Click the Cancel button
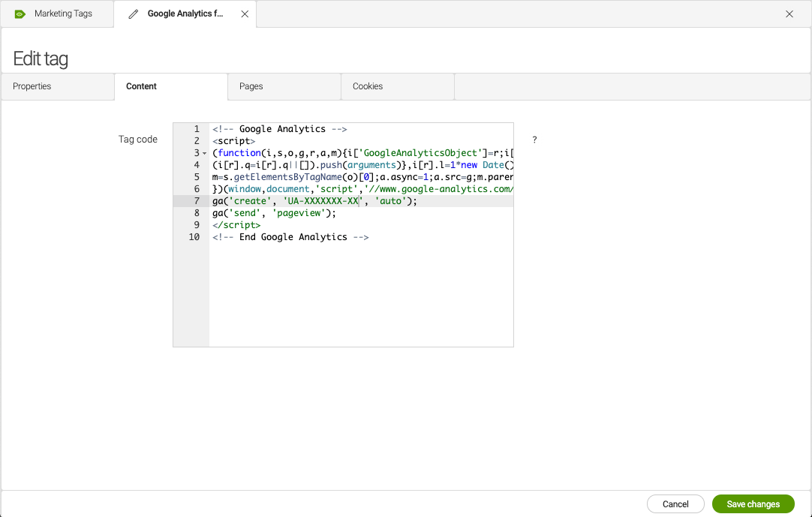Viewport: 812px width, 517px height. pyautogui.click(x=675, y=503)
